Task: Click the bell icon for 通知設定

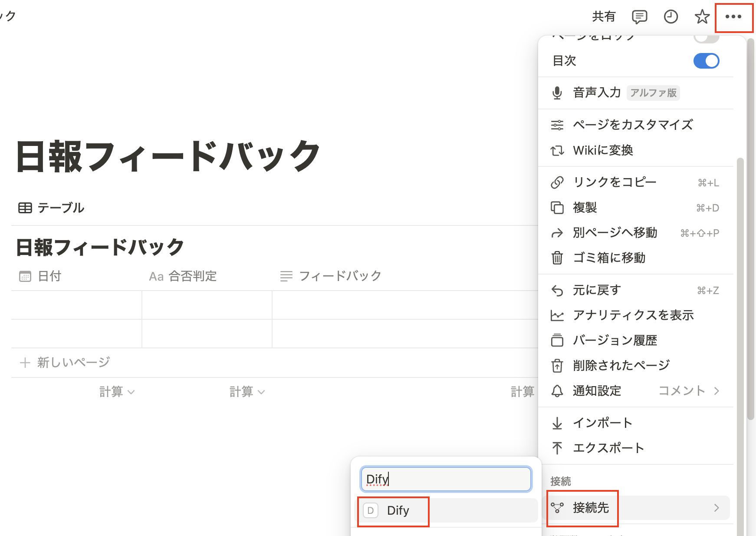Action: click(557, 391)
